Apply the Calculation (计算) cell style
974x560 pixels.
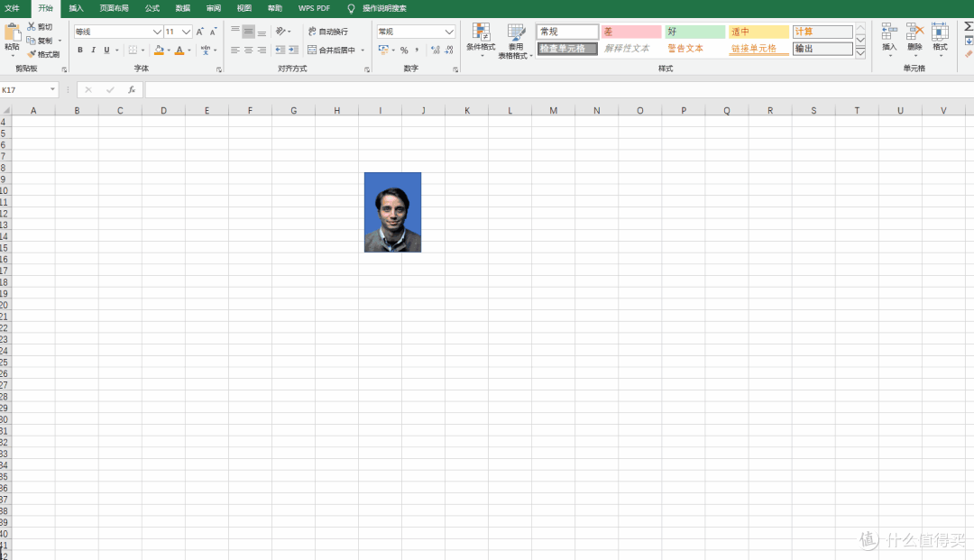(x=822, y=31)
